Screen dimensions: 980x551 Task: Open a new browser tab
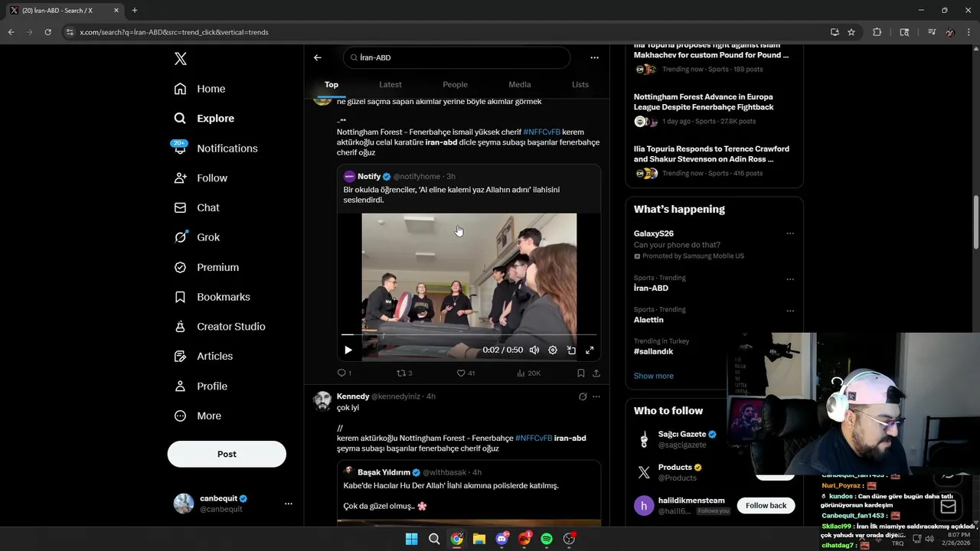click(135, 11)
